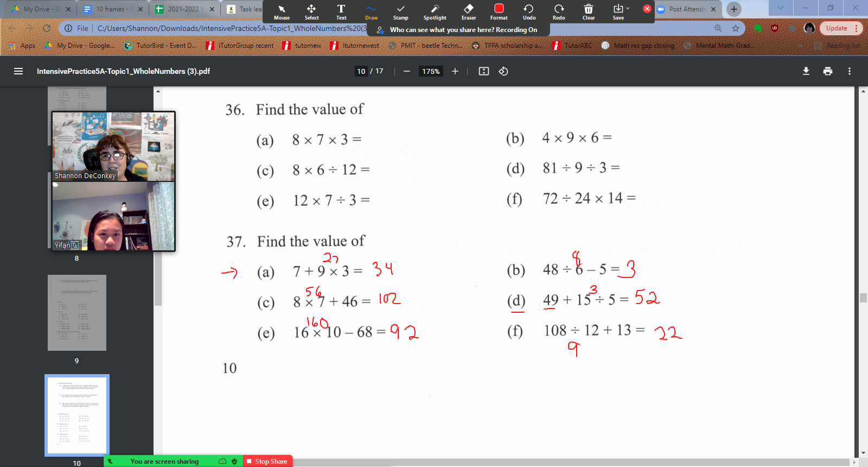Viewport: 868px width, 467px height.
Task: Select the Mouse annotation tool
Action: tap(282, 12)
